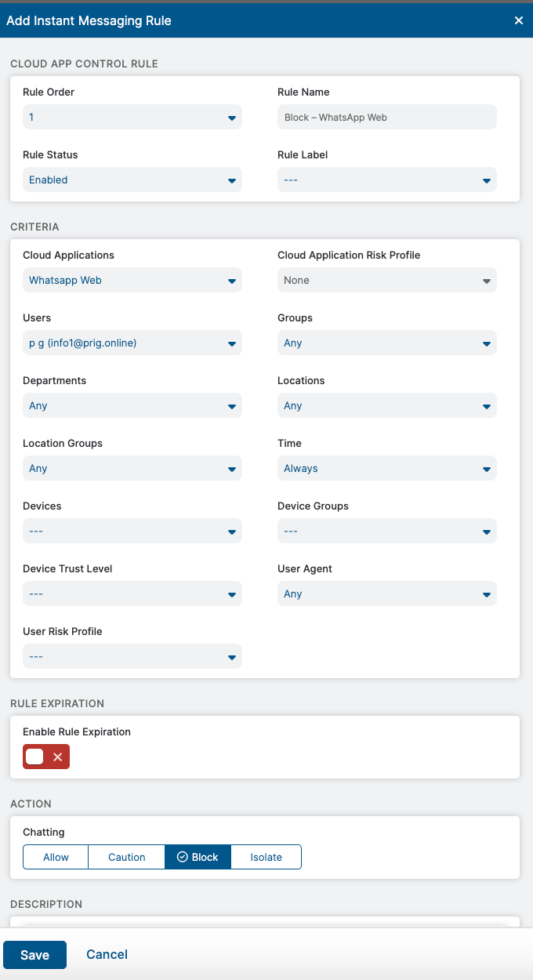Click the Device Trust Level arrow icon
This screenshot has width=533, height=980.
pyautogui.click(x=232, y=594)
